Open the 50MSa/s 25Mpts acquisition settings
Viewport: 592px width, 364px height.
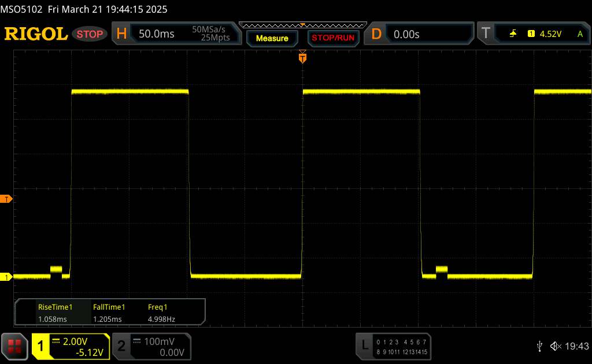click(211, 34)
